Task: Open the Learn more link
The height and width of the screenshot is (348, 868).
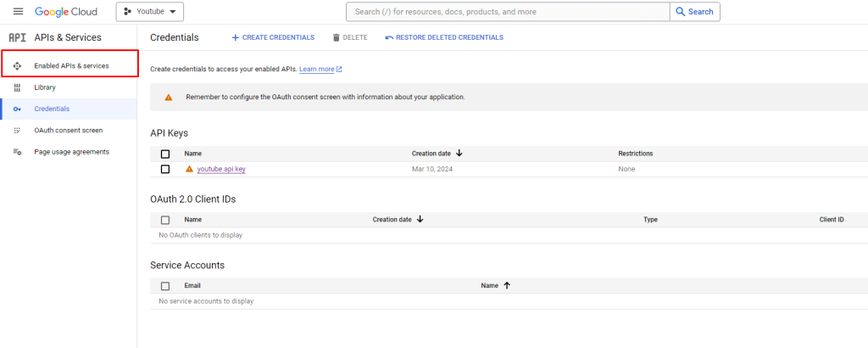Action: pos(320,70)
